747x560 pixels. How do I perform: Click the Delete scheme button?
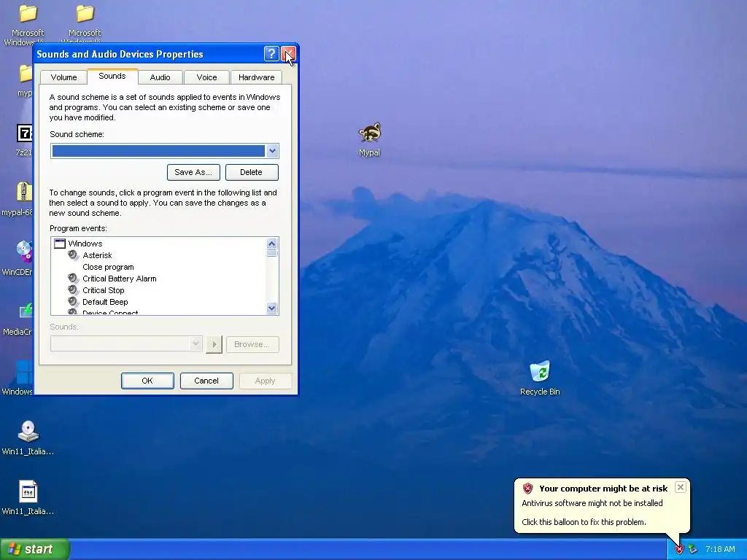pos(252,172)
